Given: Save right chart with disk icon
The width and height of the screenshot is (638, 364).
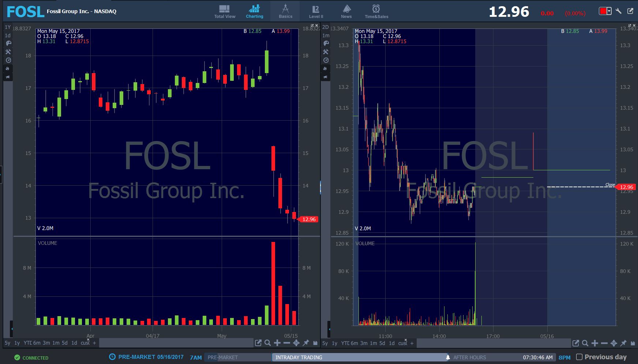Looking at the screenshot, I should (x=633, y=343).
